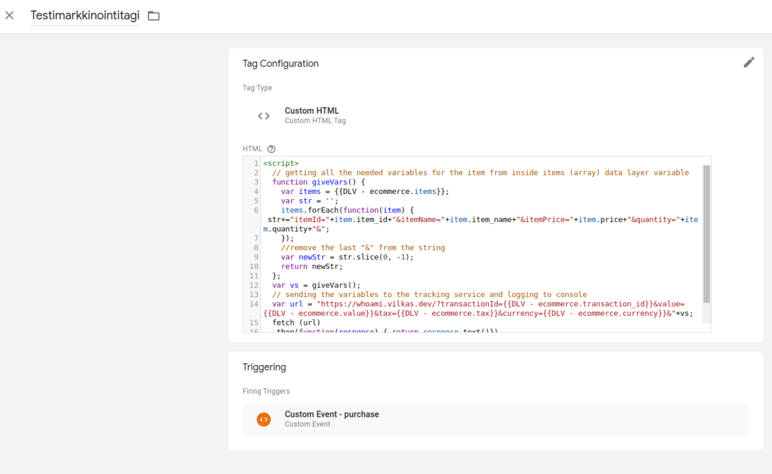The image size is (772, 474).
Task: Click the Tag Type label
Action: tap(257, 88)
